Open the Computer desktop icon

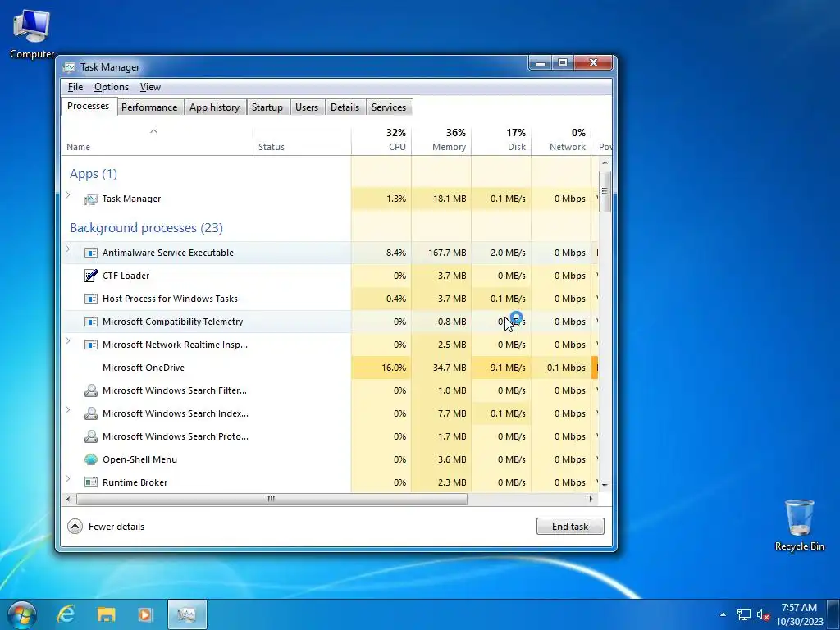coord(32,34)
